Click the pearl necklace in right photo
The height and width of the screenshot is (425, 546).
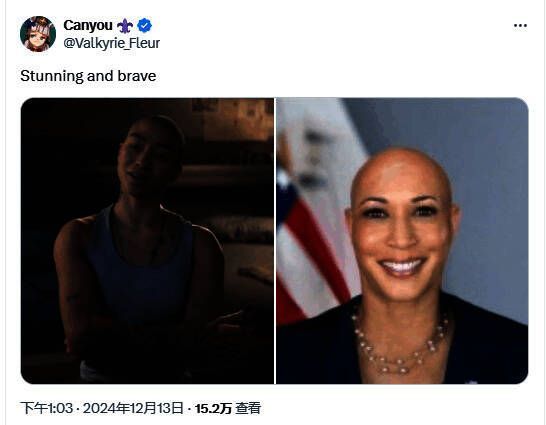(x=400, y=345)
